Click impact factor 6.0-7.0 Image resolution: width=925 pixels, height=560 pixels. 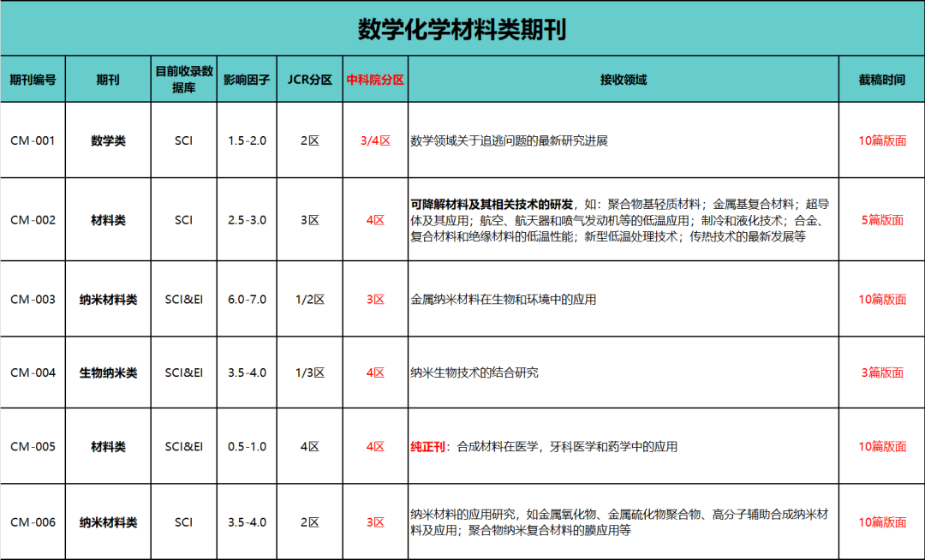247,300
